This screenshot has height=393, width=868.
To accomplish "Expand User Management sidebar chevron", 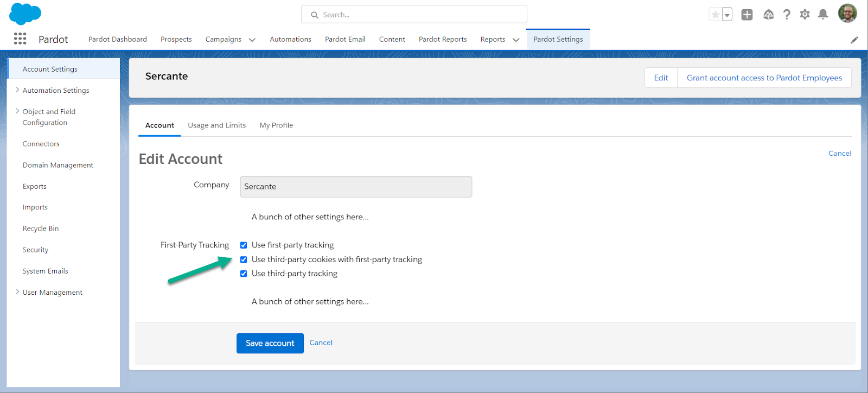I will (17, 292).
